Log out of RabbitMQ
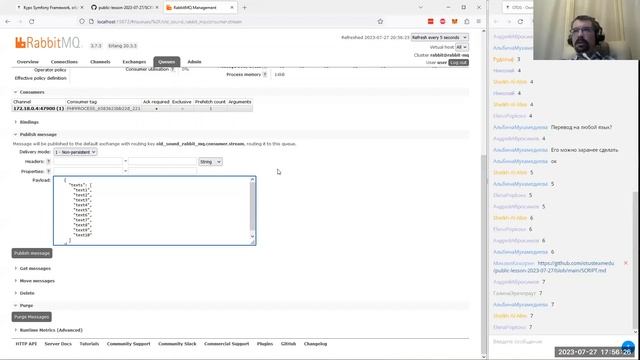The width and height of the screenshot is (640, 360). click(458, 62)
